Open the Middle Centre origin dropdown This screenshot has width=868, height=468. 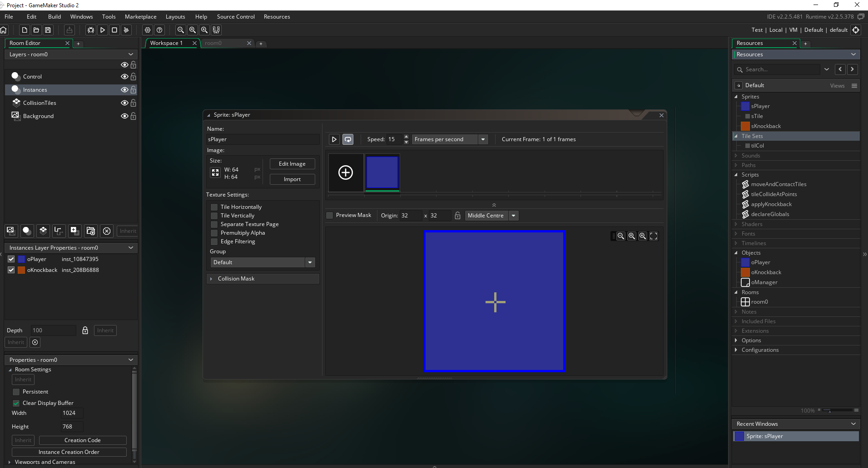click(x=513, y=216)
